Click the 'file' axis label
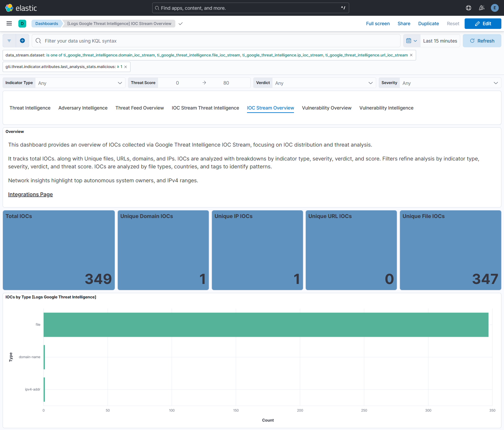504x430 pixels. (x=38, y=325)
